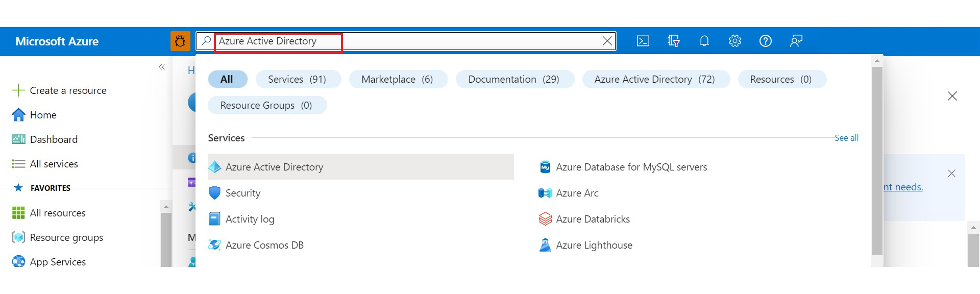Open All services in sidebar

click(54, 164)
